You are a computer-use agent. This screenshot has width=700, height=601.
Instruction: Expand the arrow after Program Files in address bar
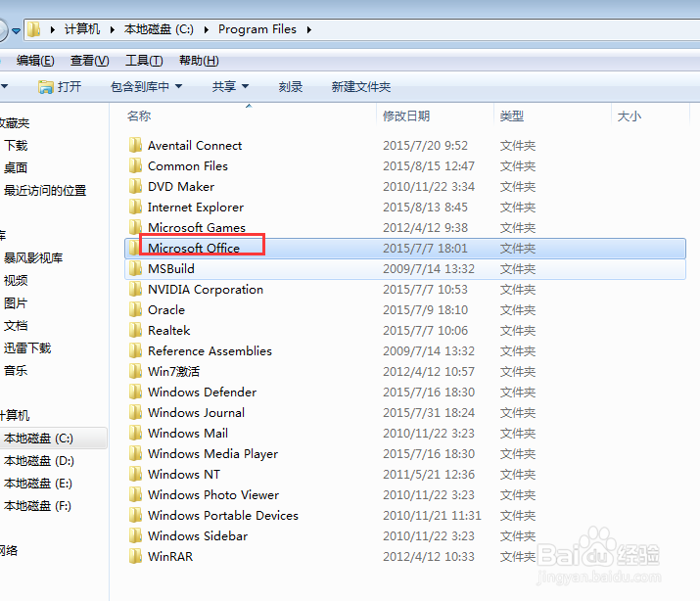tap(309, 30)
